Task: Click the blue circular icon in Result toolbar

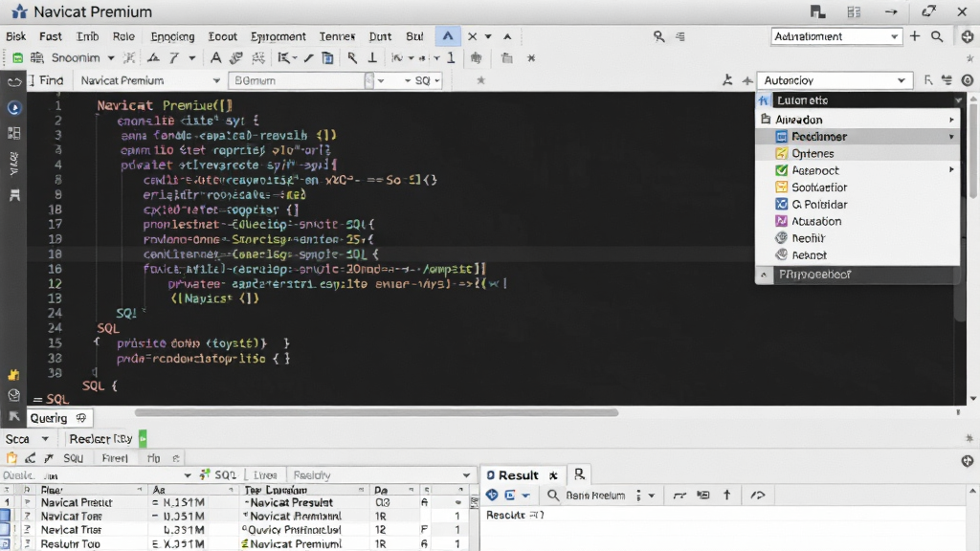Action: tap(492, 495)
